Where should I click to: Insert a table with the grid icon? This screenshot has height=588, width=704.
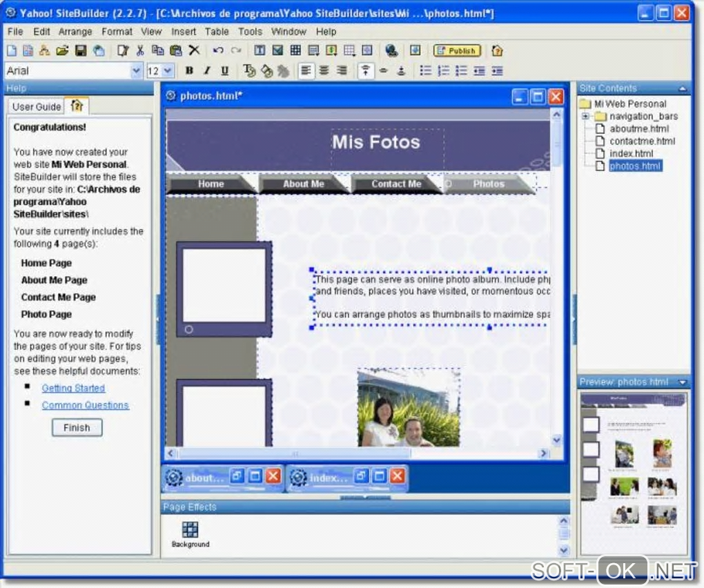(x=295, y=50)
